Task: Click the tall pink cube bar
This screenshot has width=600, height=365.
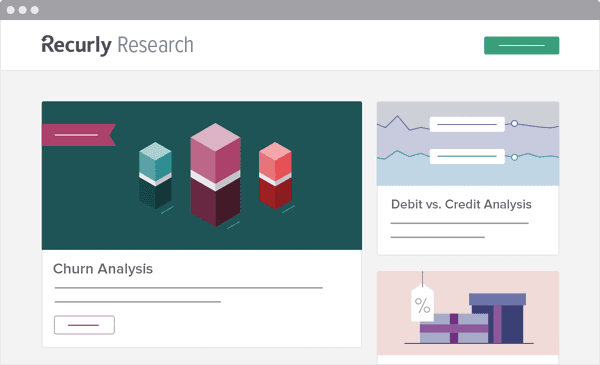Action: point(215,174)
